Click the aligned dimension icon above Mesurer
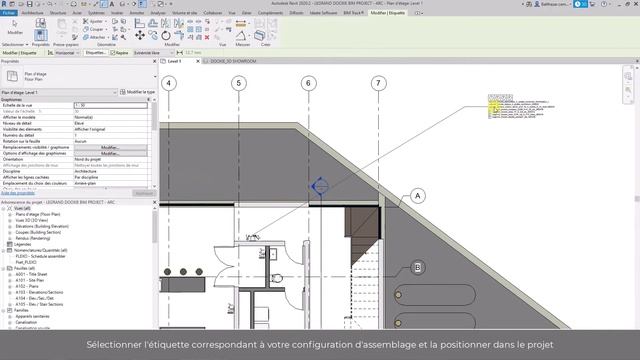640x360 pixels. 241,23
